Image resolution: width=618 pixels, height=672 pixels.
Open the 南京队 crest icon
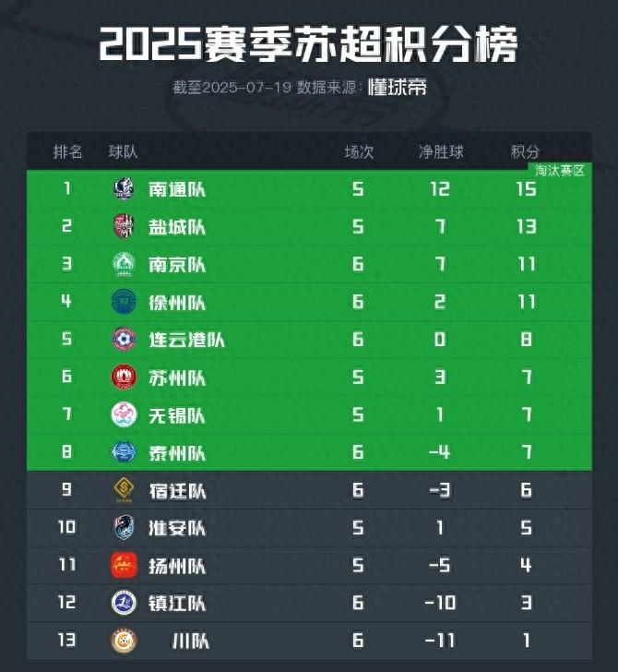pos(124,265)
